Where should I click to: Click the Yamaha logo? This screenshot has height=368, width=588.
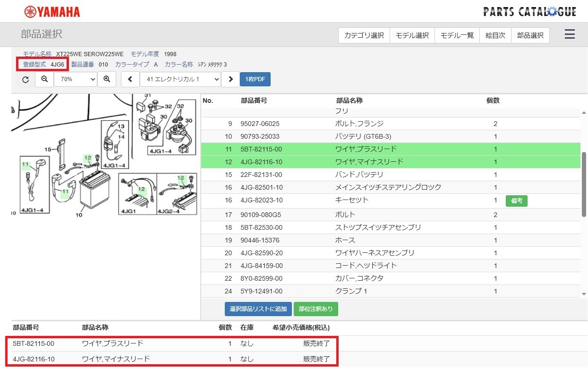click(x=52, y=12)
